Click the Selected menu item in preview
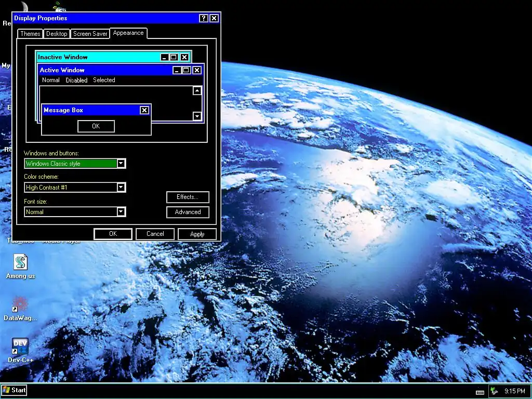The image size is (532, 399). (x=104, y=80)
